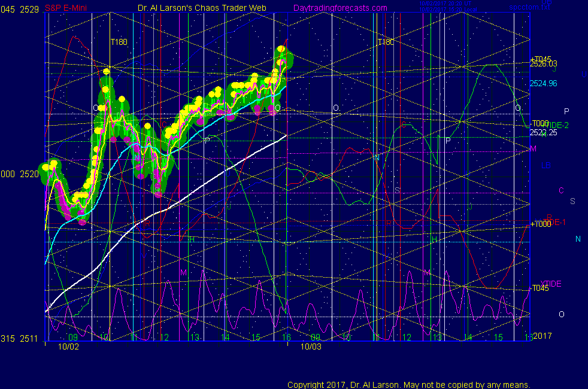This screenshot has height=389, width=588.
Task: Select the 10/02/2017 15:20 Local timestamp
Action: coord(448,10)
